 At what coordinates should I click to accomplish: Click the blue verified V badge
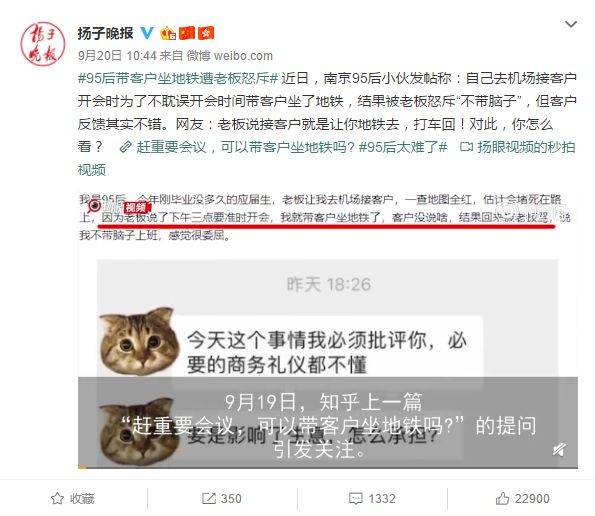click(147, 33)
